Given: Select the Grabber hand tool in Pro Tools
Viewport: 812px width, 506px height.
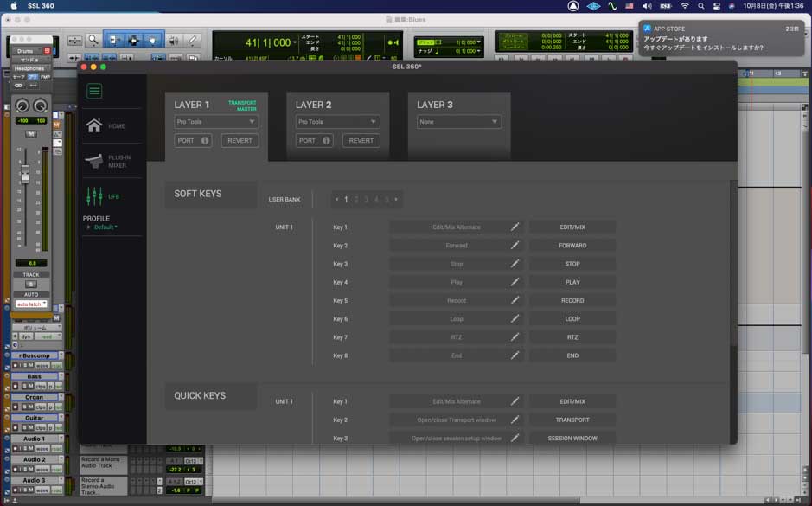Looking at the screenshot, I should pos(153,40).
